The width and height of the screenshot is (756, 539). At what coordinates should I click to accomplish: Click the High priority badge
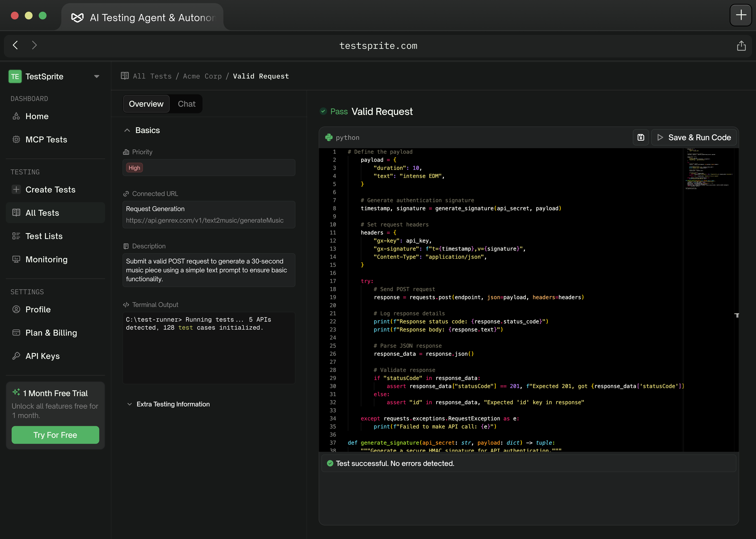click(x=134, y=168)
